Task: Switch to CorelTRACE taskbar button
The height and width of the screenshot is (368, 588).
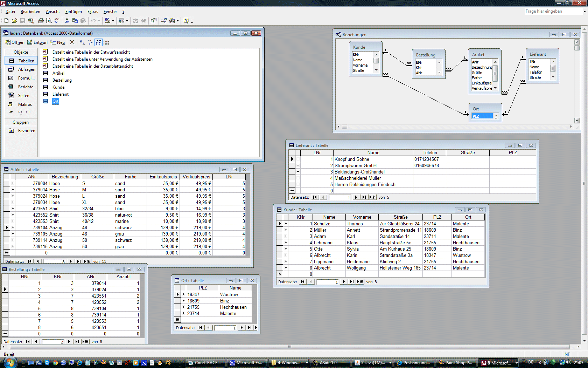Action: coord(205,363)
